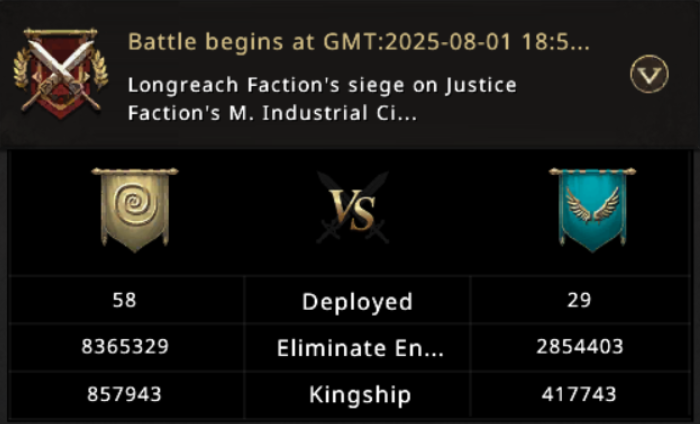Select the Deployed row label
This screenshot has width=700, height=424.
coord(357,302)
